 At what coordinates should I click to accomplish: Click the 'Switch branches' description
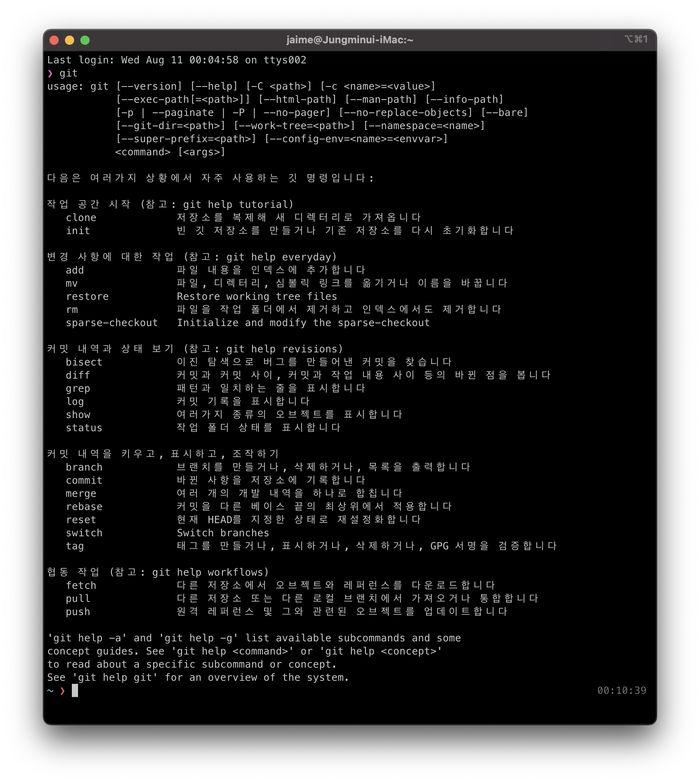point(223,533)
